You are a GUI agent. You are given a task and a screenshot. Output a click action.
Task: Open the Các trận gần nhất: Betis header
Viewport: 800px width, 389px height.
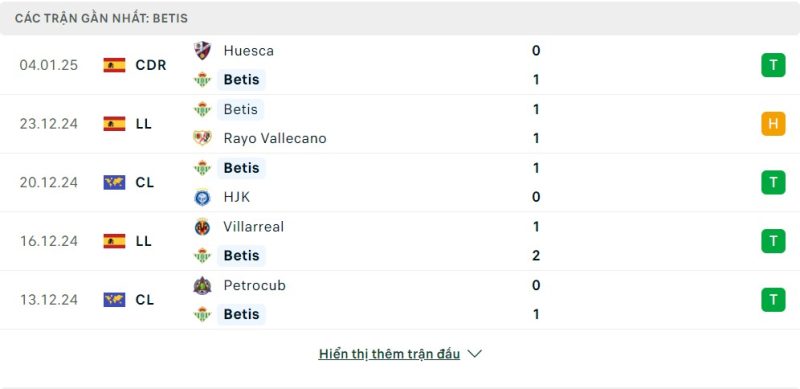tap(102, 18)
